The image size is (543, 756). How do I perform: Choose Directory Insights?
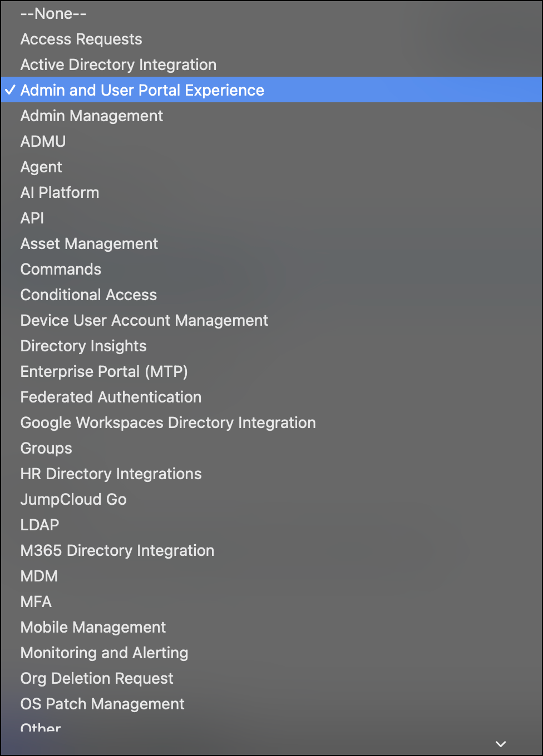(x=83, y=346)
